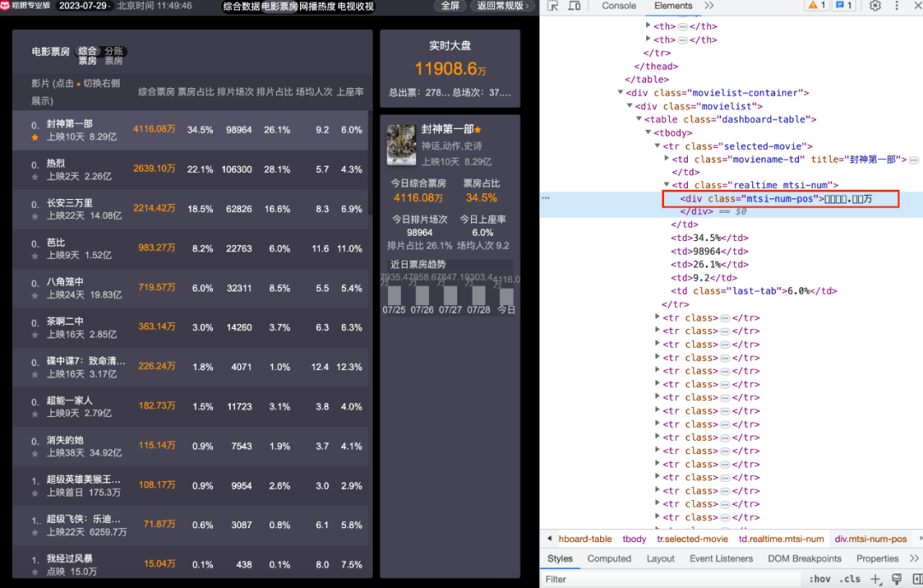Open the Computed styles tab
923x588 pixels.
[x=608, y=559]
